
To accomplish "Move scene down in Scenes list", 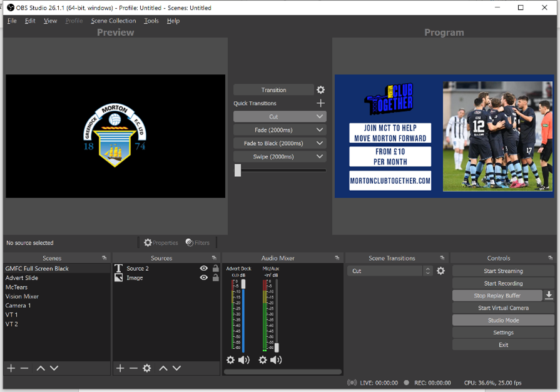I will [x=54, y=368].
